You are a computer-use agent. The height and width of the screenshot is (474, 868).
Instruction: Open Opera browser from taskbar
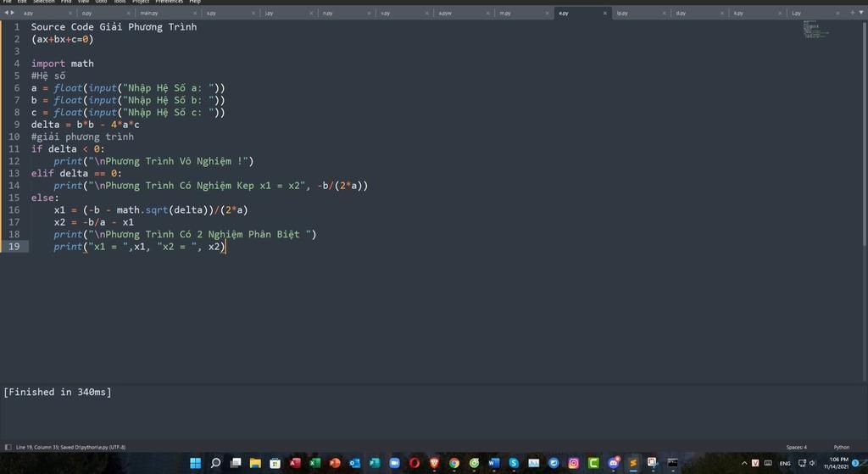(x=415, y=463)
